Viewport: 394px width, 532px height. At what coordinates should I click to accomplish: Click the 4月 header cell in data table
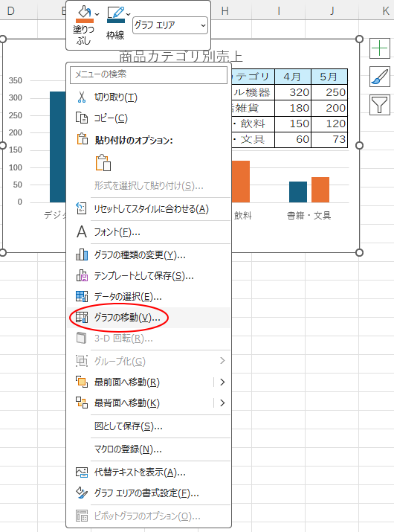click(x=293, y=77)
